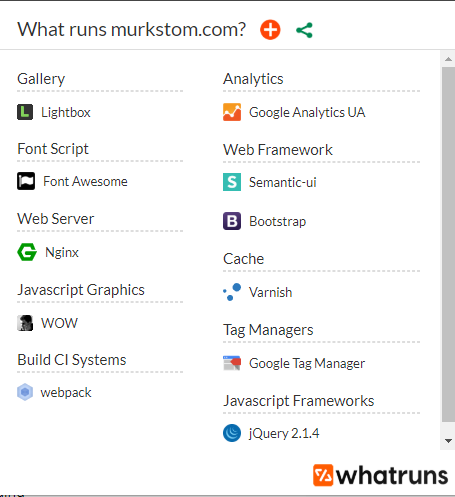Click the Web Server category heading
This screenshot has height=497, width=455.
pos(55,219)
